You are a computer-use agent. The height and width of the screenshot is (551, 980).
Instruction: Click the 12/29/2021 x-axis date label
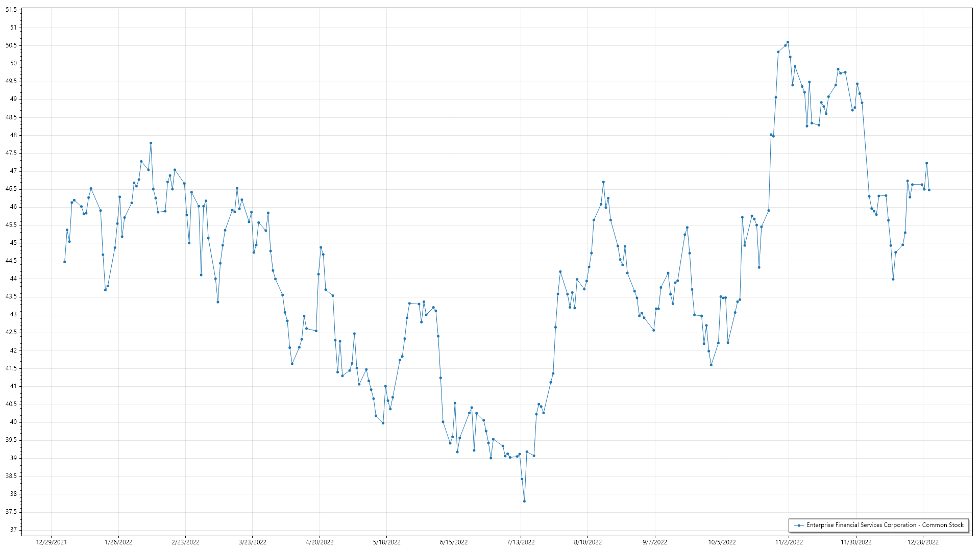[x=52, y=542]
